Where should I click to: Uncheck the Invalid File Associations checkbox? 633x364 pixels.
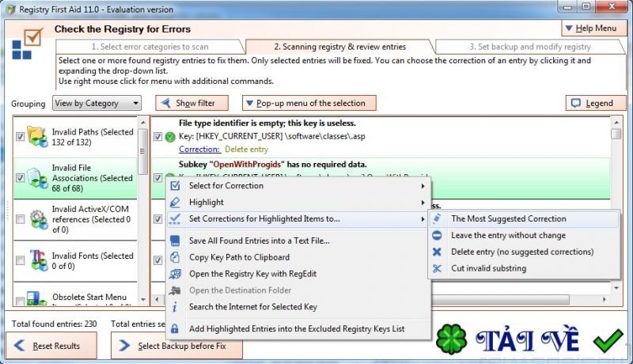pos(21,178)
